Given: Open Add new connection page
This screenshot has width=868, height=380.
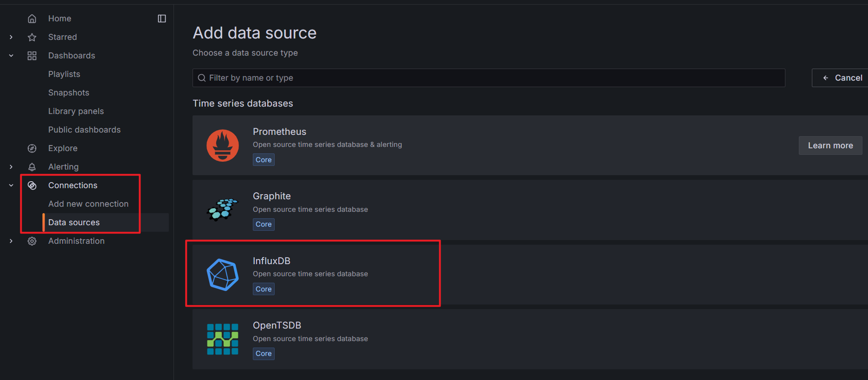Looking at the screenshot, I should [88, 204].
